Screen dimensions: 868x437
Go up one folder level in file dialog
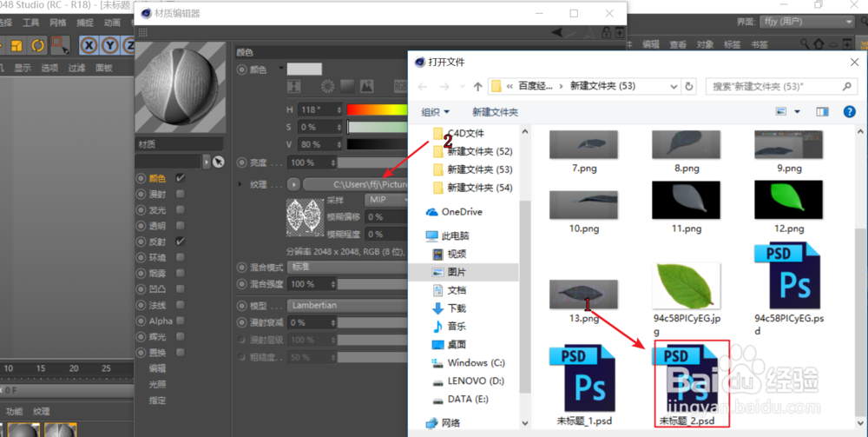point(478,86)
